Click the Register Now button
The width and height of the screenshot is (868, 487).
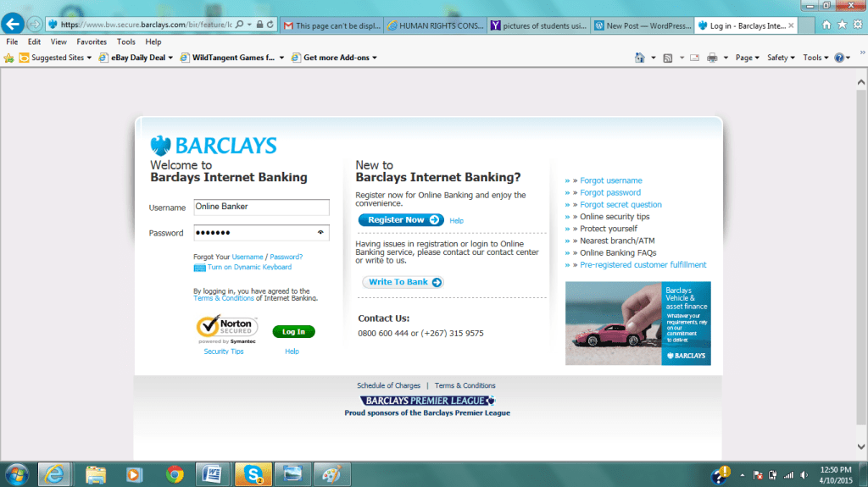(x=401, y=219)
